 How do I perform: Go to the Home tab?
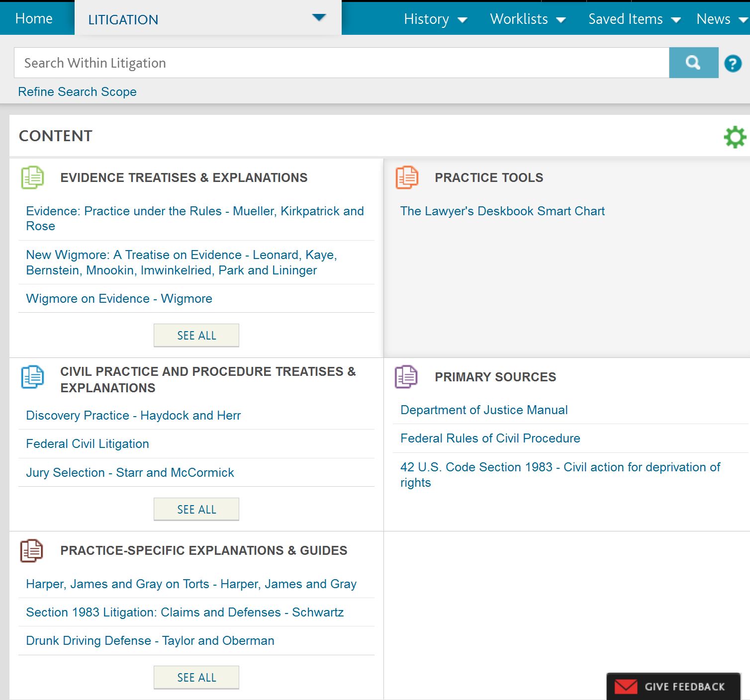(34, 18)
